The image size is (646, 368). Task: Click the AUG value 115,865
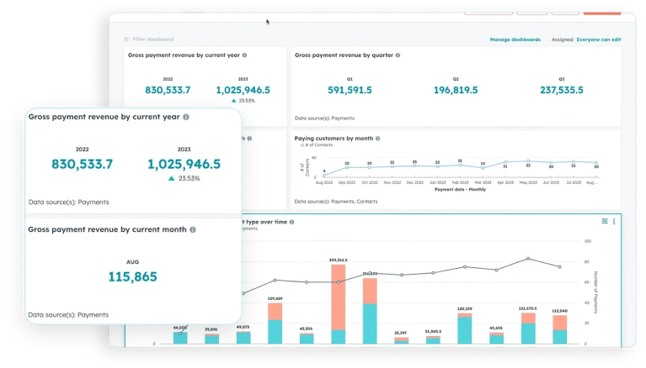tap(133, 277)
